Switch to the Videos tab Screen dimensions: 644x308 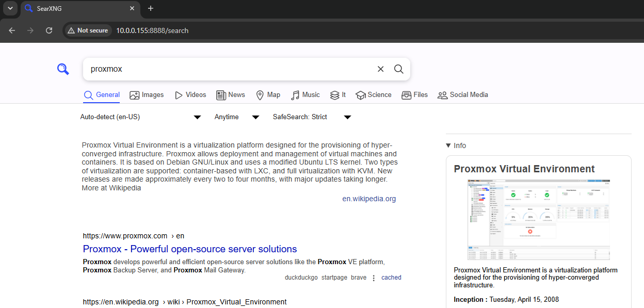click(x=190, y=95)
